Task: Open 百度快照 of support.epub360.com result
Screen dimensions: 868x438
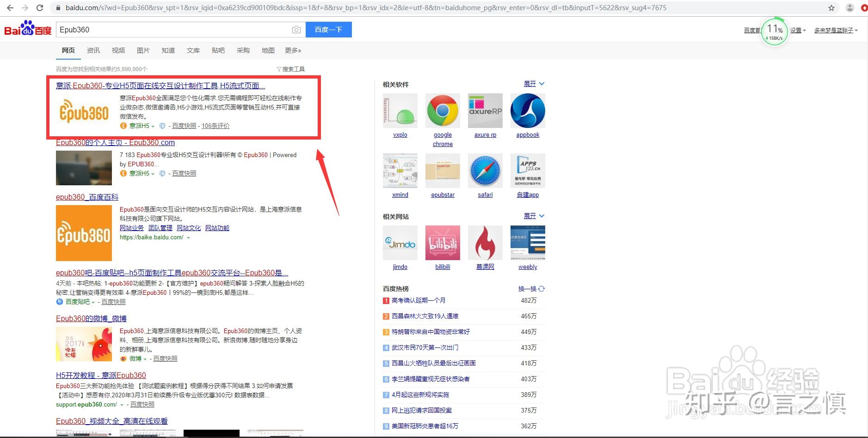Action: click(x=142, y=405)
